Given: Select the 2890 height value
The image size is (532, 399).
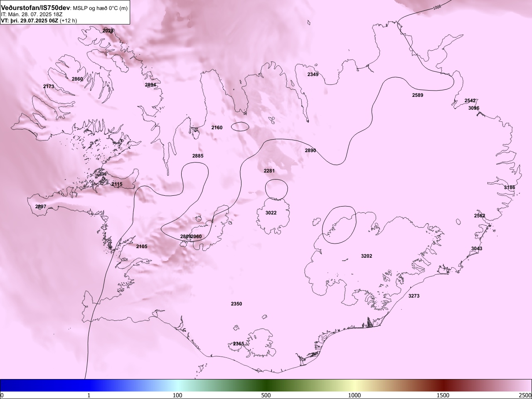Looking at the screenshot, I should (310, 150).
